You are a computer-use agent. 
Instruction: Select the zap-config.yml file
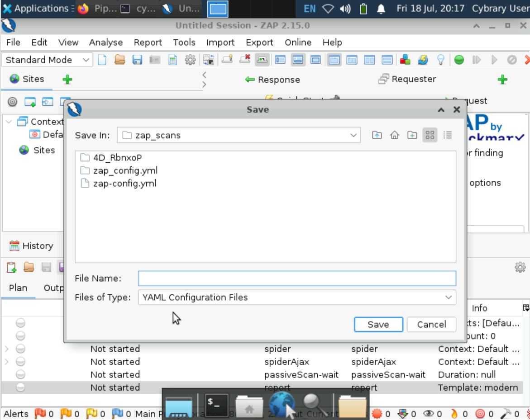(124, 184)
